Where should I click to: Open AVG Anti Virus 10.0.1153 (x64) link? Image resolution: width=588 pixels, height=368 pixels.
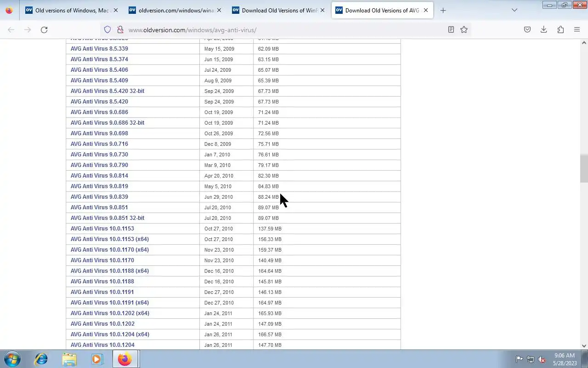pyautogui.click(x=110, y=239)
